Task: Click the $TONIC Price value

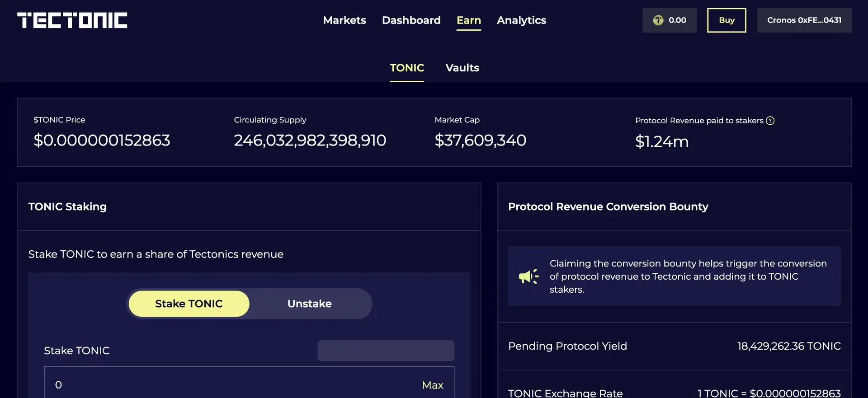Action: (x=102, y=140)
